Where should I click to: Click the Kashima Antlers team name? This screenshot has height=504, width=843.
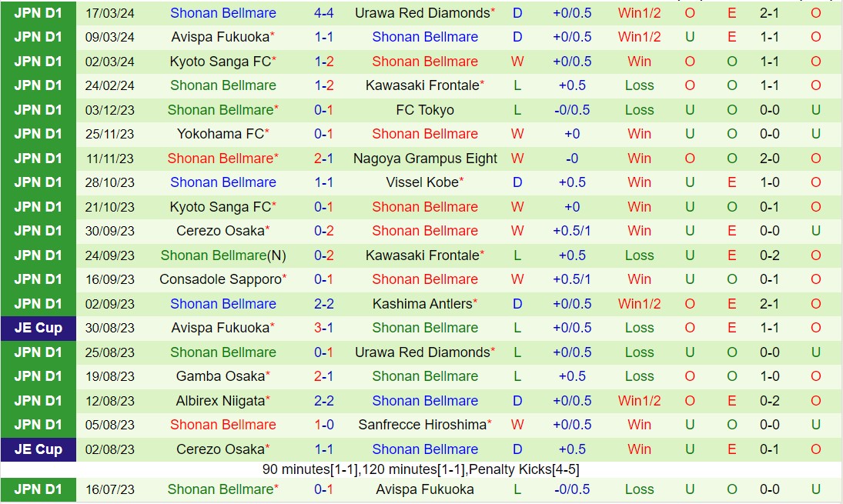[421, 304]
